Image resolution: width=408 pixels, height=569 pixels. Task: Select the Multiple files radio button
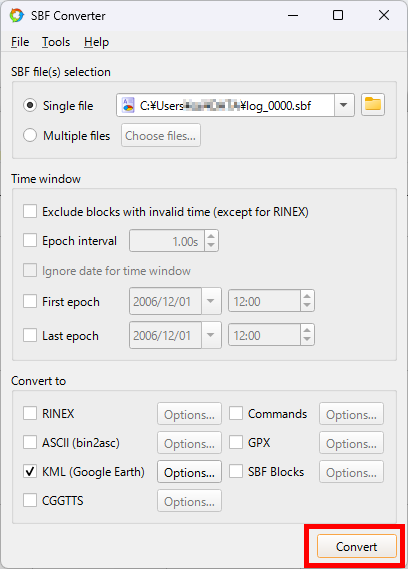pos(30,135)
